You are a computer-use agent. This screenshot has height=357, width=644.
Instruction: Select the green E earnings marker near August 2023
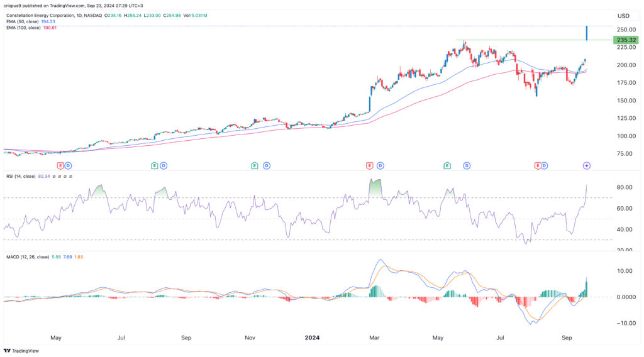click(x=155, y=166)
